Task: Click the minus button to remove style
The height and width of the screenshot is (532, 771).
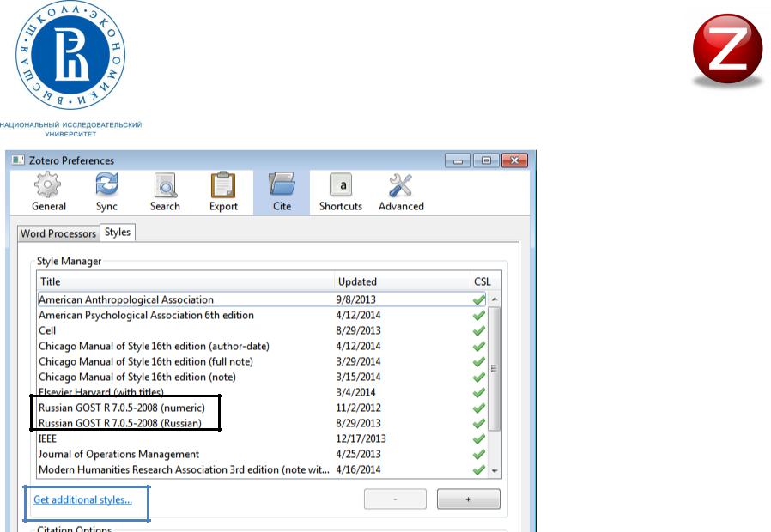Action: [395, 499]
